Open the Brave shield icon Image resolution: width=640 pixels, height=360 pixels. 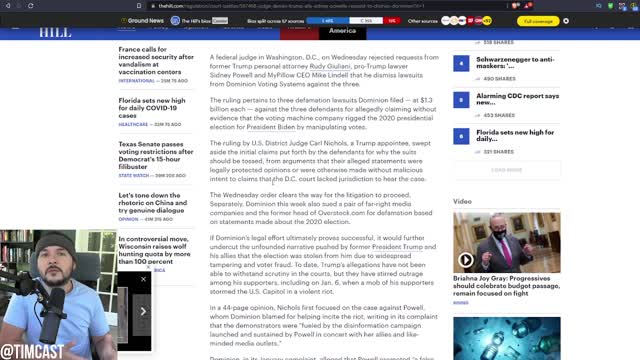click(516, 6)
